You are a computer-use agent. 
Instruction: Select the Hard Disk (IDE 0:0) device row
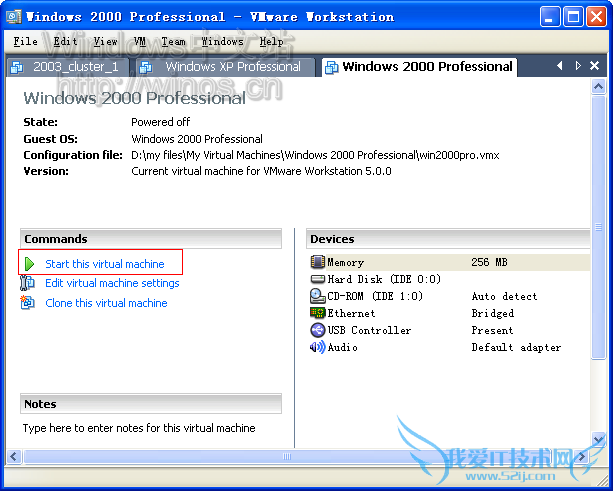[x=450, y=279]
